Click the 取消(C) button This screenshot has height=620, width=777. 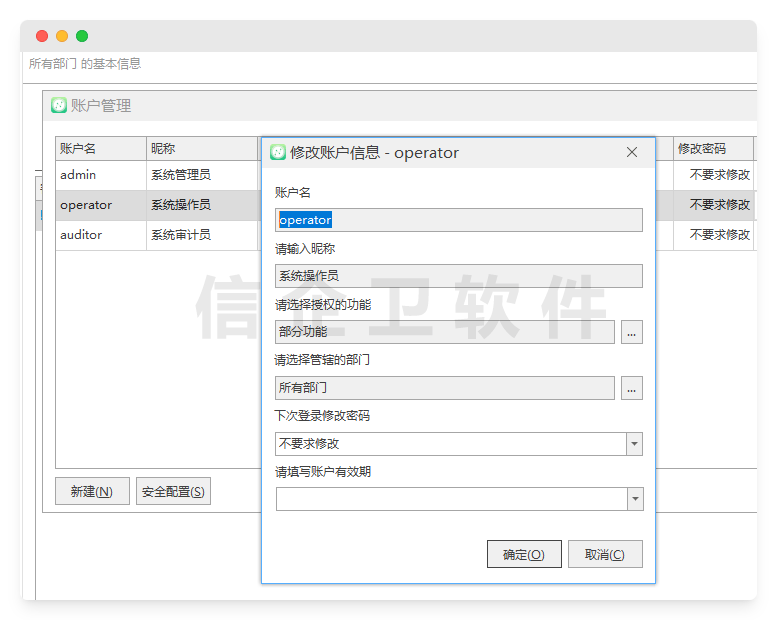point(605,554)
